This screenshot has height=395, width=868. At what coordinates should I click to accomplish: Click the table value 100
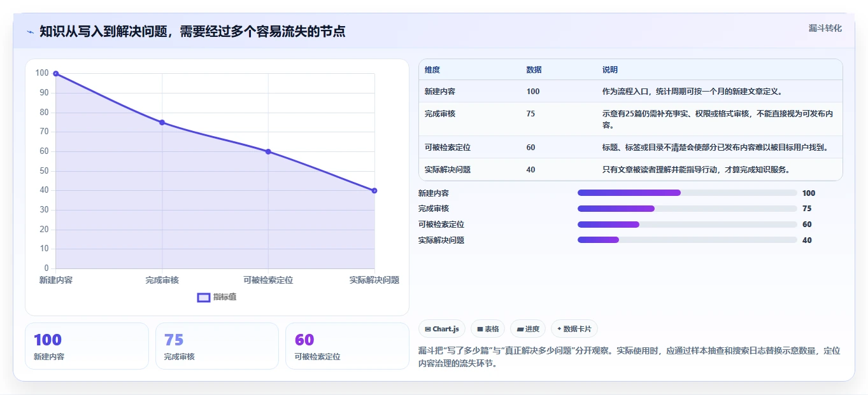click(x=533, y=92)
